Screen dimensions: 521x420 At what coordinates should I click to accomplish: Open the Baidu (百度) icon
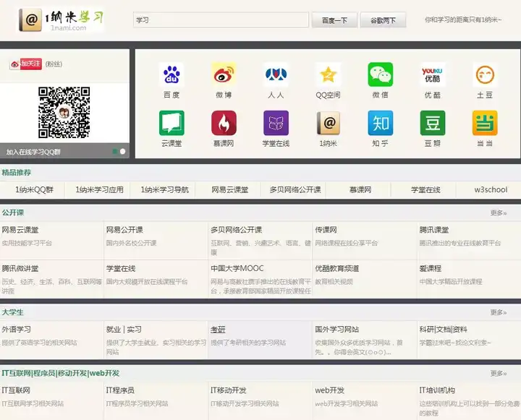pos(171,74)
